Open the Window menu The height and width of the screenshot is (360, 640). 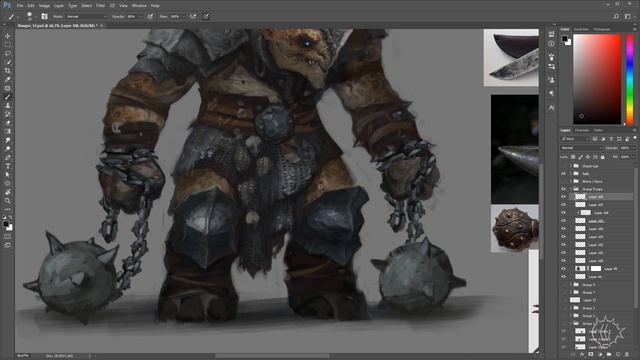pos(139,6)
